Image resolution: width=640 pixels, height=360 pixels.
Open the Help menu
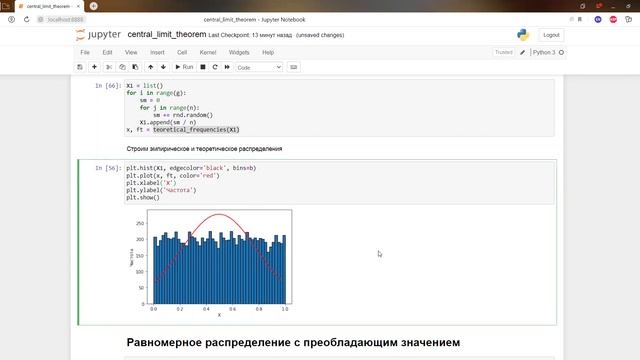(x=268, y=52)
